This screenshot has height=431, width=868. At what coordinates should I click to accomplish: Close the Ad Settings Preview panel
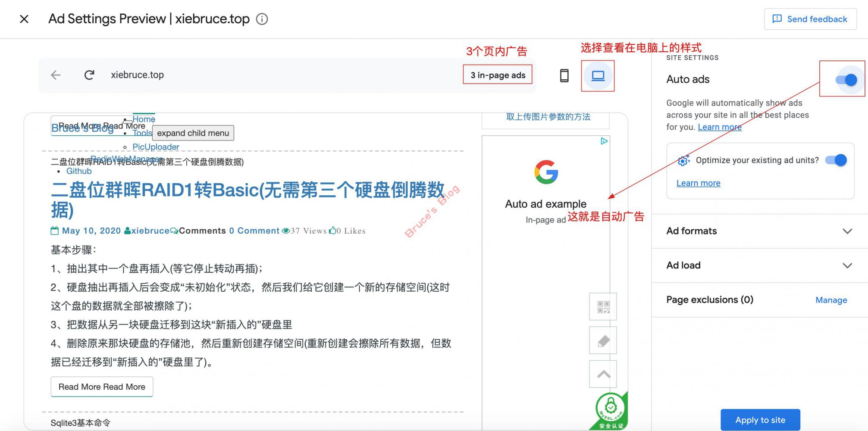click(24, 19)
